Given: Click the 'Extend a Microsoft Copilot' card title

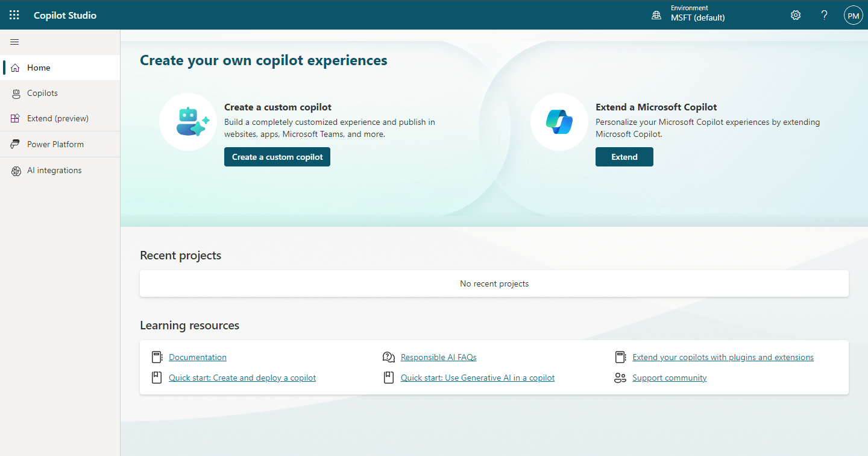Looking at the screenshot, I should pyautogui.click(x=656, y=107).
